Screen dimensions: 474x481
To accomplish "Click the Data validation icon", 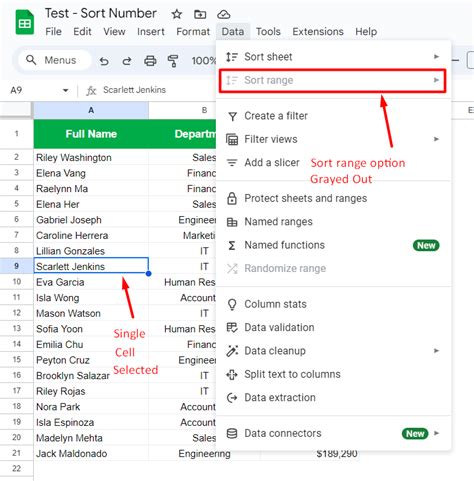I will (232, 328).
